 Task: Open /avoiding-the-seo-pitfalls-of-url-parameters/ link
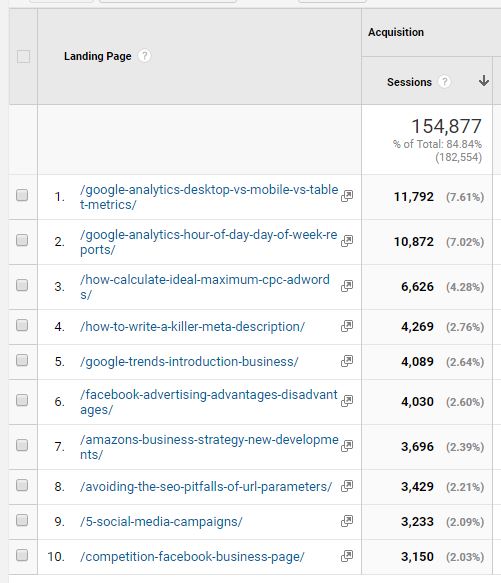[x=206, y=487]
